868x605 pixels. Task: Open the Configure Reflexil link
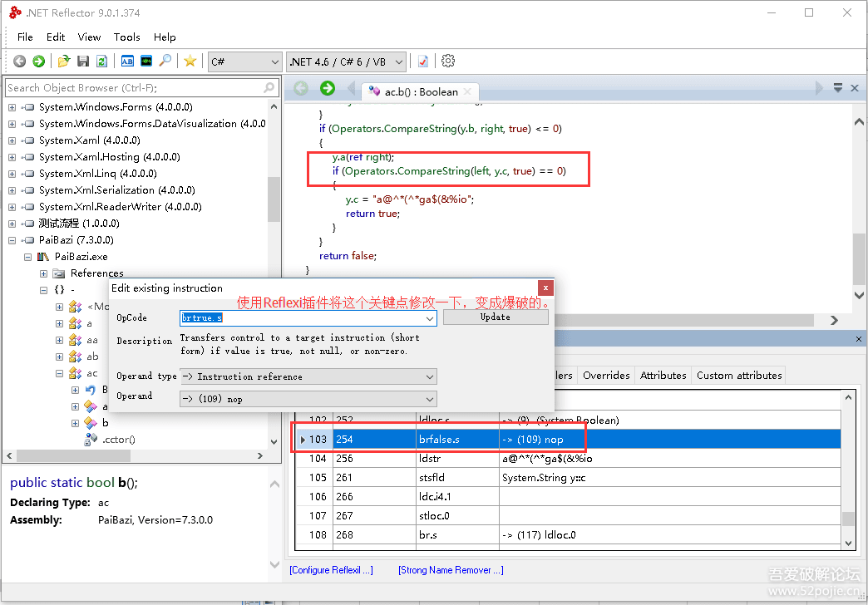[x=331, y=570]
